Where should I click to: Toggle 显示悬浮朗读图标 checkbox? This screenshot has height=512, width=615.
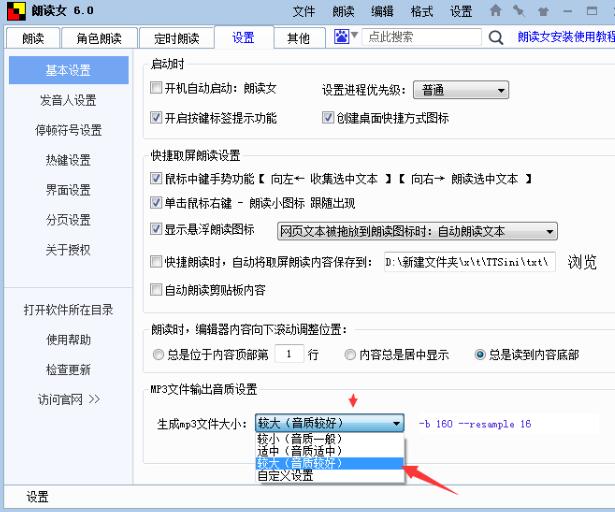[156, 229]
